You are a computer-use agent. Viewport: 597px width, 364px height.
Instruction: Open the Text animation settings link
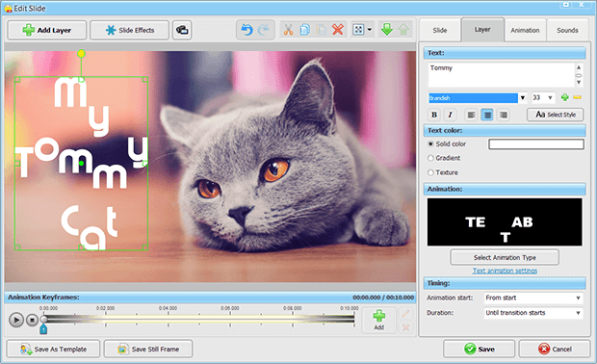point(505,271)
